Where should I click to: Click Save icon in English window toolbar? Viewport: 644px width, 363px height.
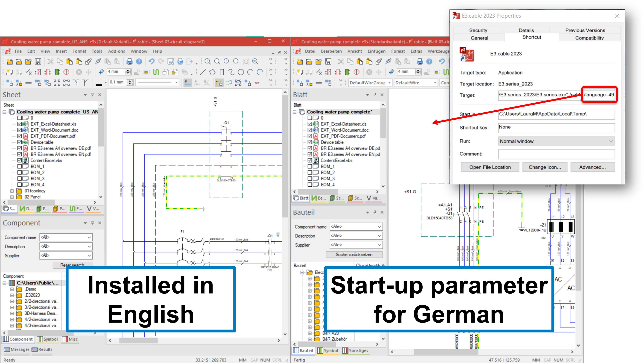tap(38, 62)
